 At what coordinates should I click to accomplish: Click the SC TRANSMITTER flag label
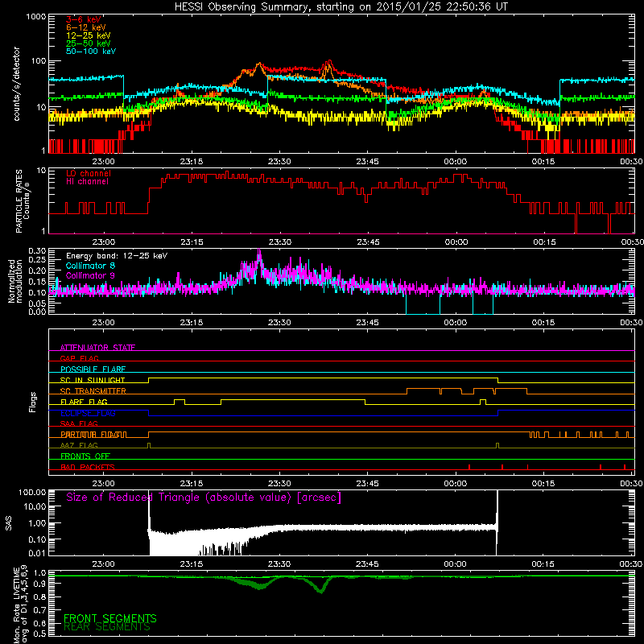(93, 390)
